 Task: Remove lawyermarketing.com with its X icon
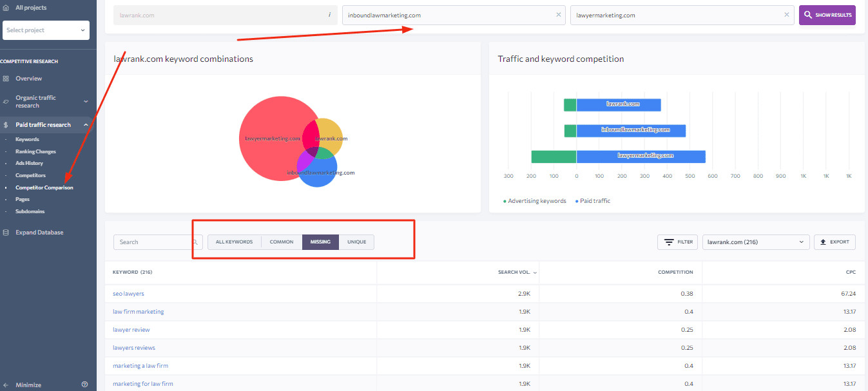(786, 15)
